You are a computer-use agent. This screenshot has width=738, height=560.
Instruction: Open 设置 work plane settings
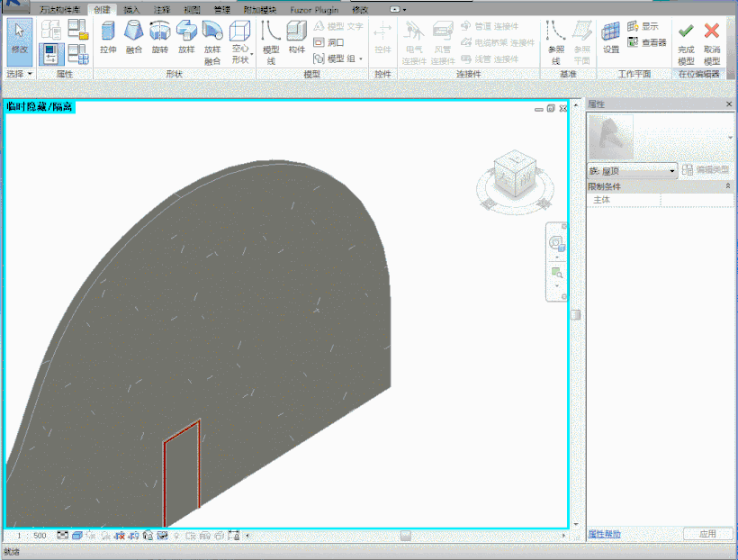611,37
